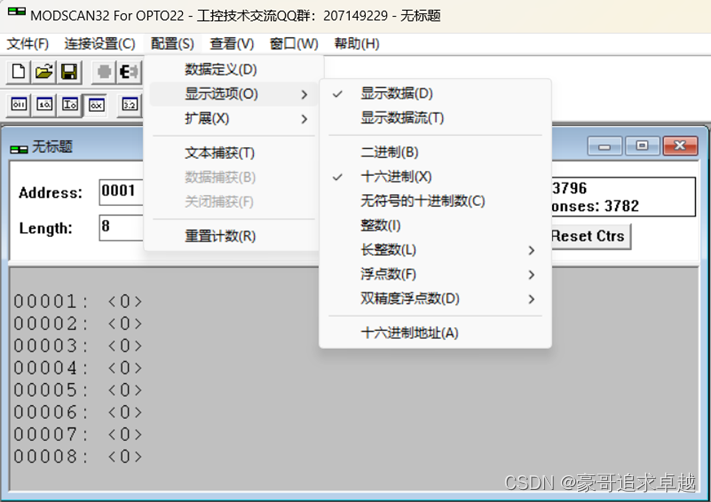Enable 显示数据流(T) option

(x=435, y=118)
